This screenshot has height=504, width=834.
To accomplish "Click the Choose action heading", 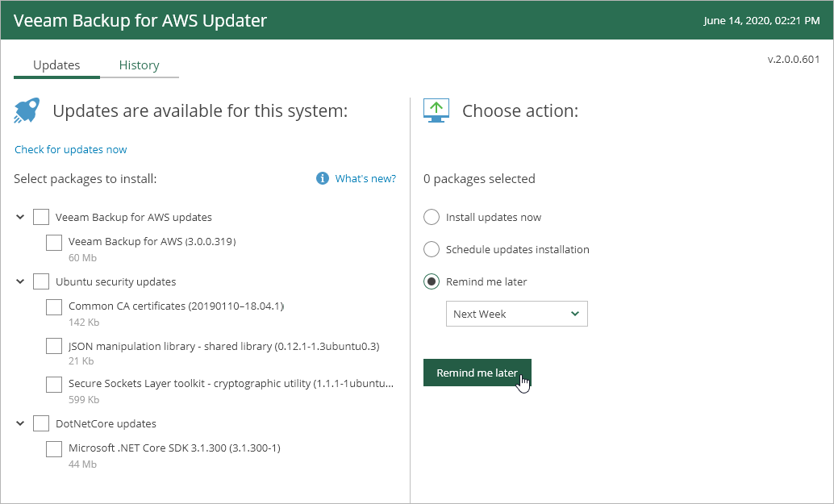I will [x=520, y=110].
